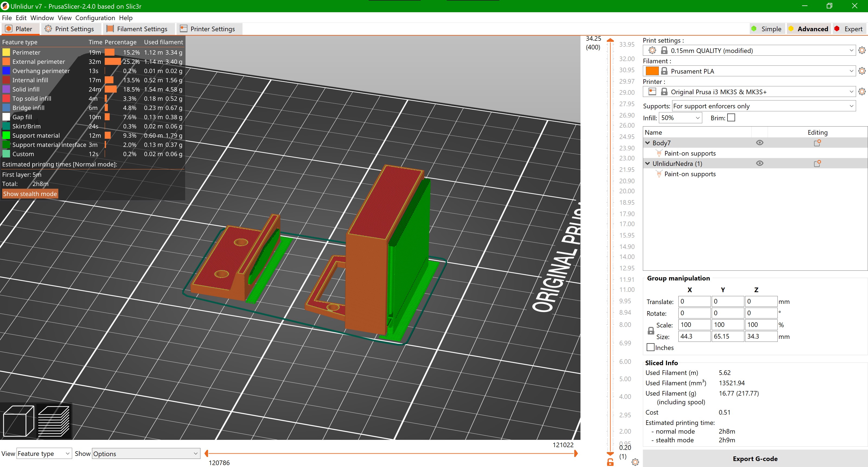The width and height of the screenshot is (868, 467).
Task: Click the vertical layer slider top thumb
Action: pos(610,40)
